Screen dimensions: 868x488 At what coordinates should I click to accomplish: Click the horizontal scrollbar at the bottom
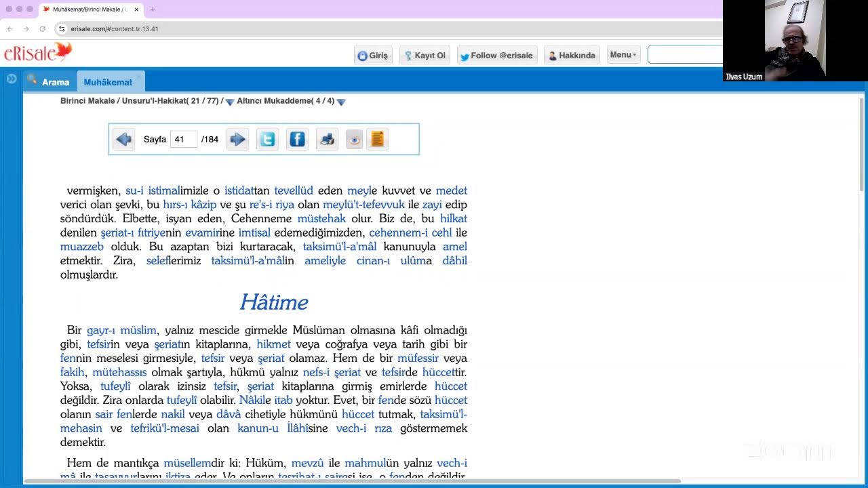[x=353, y=482]
